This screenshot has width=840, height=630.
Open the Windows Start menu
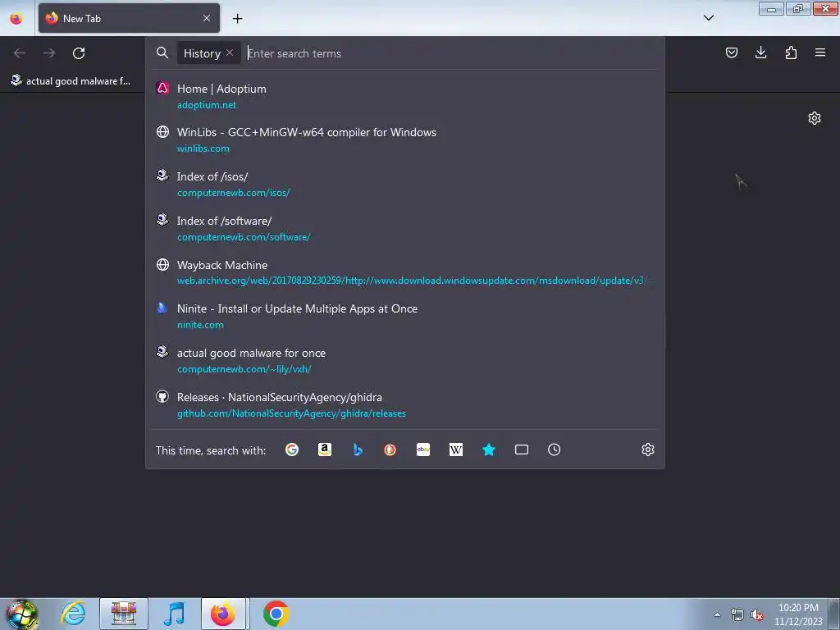[21, 614]
